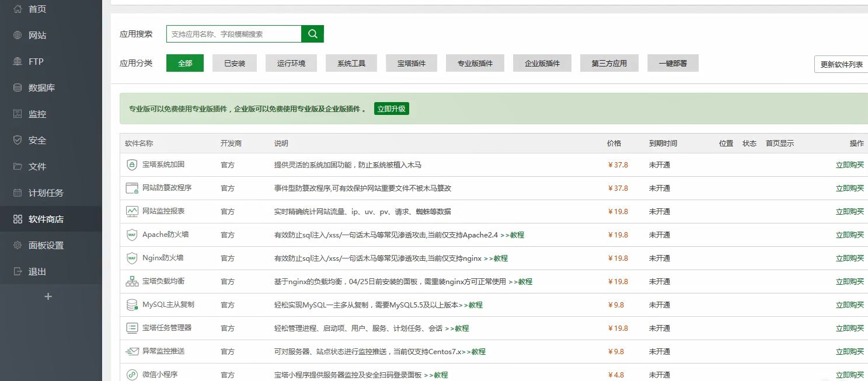This screenshot has width=868, height=381.
Task: Click 立即购买 for 网站监控报表
Action: pos(850,211)
